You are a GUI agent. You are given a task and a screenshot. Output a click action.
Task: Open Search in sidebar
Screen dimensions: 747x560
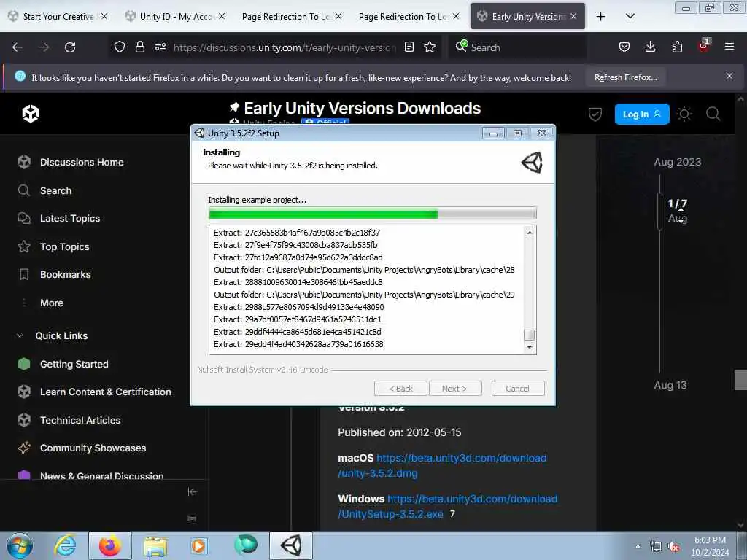pos(55,190)
